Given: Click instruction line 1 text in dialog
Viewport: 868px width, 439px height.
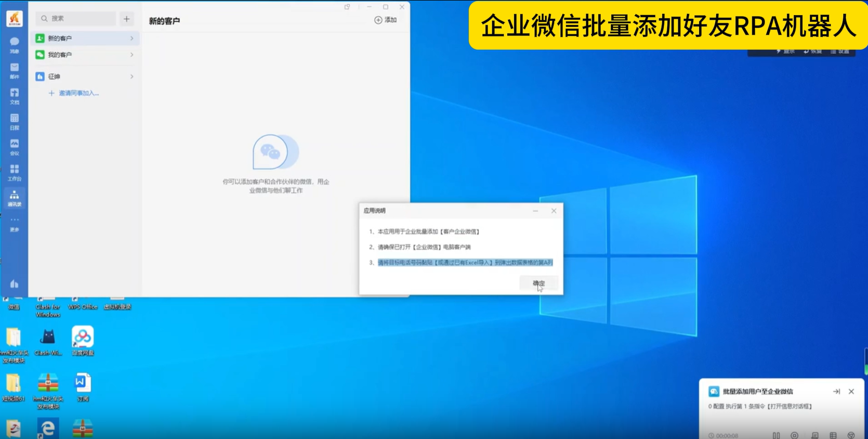Looking at the screenshot, I should pyautogui.click(x=428, y=231).
